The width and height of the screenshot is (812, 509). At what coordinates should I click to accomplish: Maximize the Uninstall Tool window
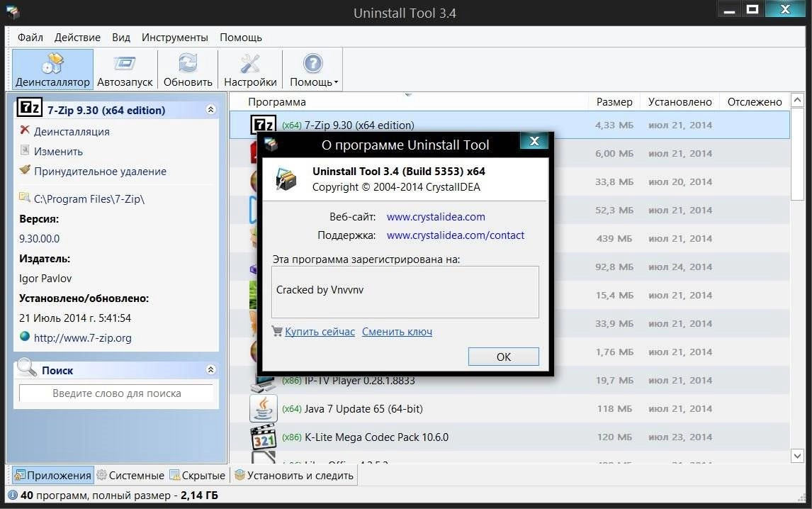[752, 9]
